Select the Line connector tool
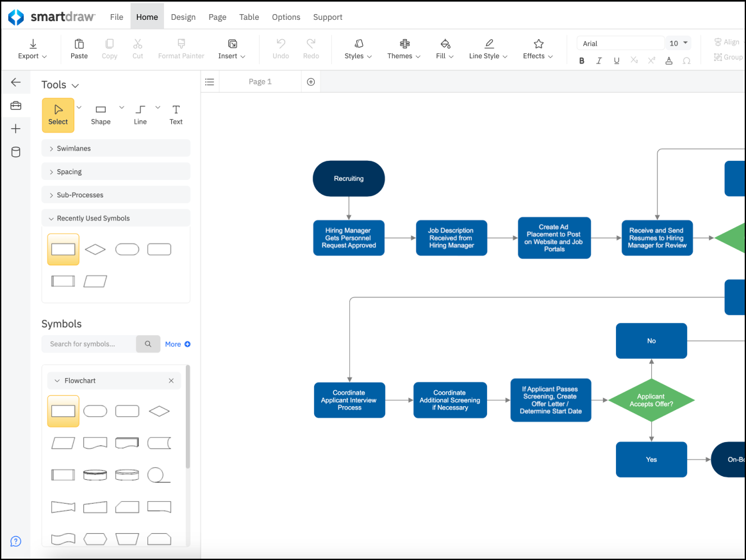746x560 pixels. tap(140, 115)
